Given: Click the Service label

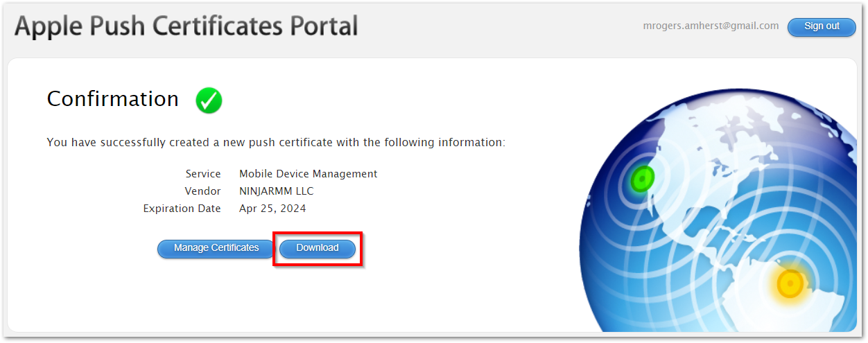Looking at the screenshot, I should coord(203,174).
